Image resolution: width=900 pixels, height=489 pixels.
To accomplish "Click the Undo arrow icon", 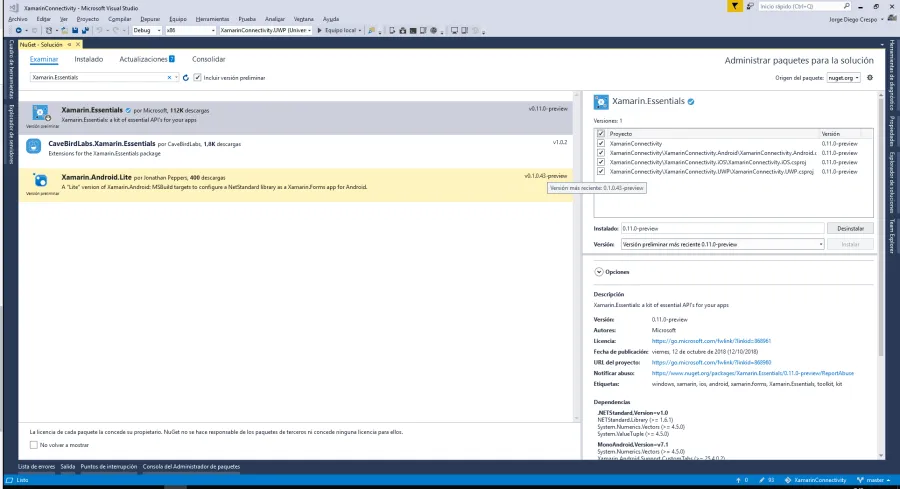I will [x=99, y=30].
